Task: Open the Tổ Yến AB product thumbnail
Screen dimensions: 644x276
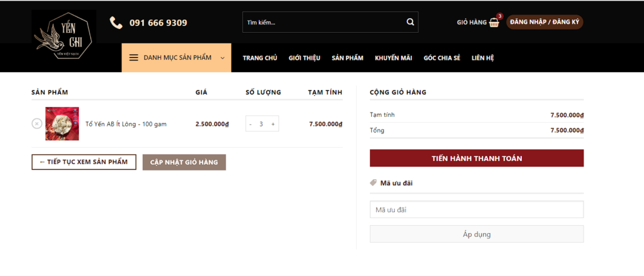Action: pos(62,124)
